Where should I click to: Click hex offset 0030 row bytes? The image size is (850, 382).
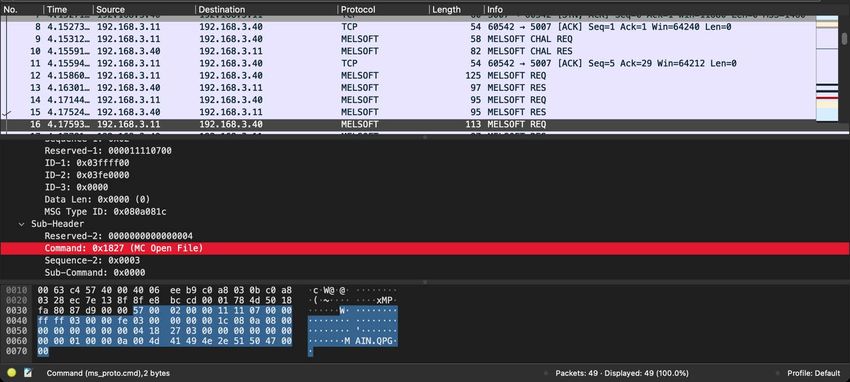pos(165,310)
